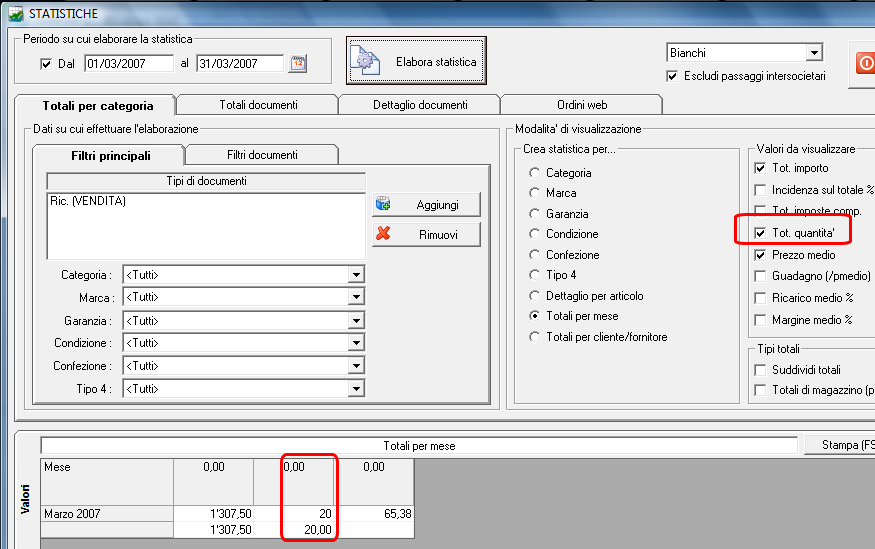This screenshot has width=875, height=549.
Task: Click the STATISTICHE window title icon
Action: (16, 13)
